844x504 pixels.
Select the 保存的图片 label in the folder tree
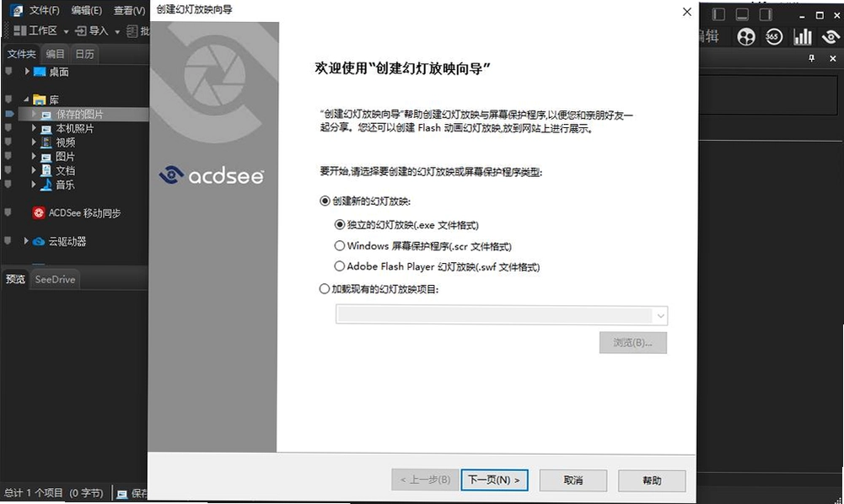point(79,115)
